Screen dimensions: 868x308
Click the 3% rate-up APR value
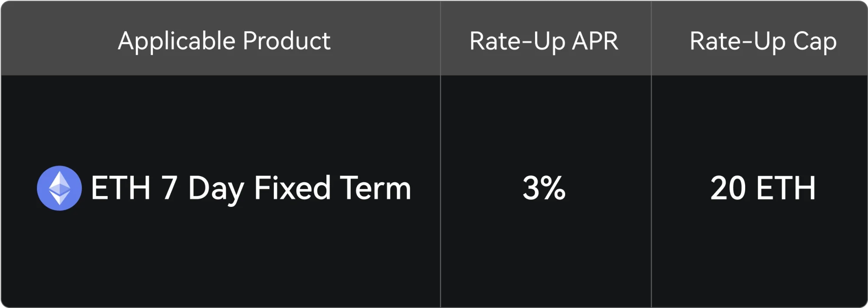point(544,188)
